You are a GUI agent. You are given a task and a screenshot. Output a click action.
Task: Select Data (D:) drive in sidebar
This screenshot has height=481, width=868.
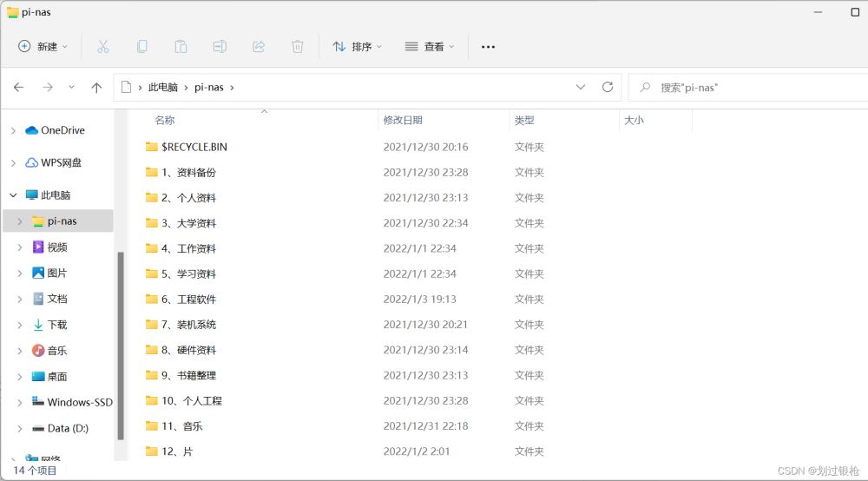[x=68, y=428]
